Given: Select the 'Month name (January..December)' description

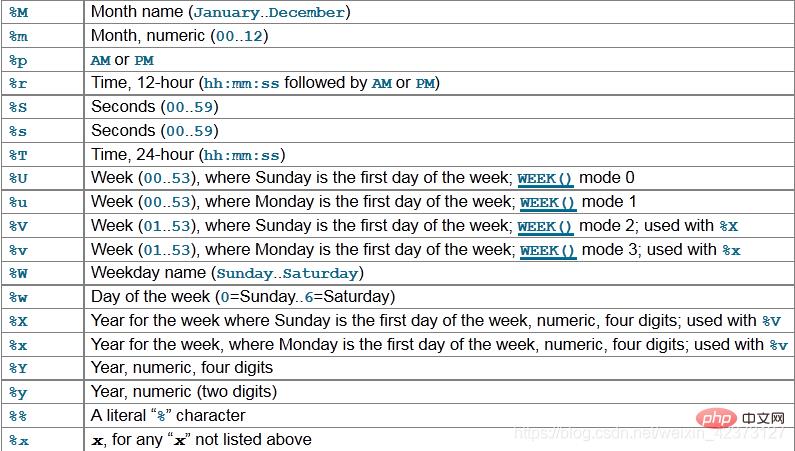Looking at the screenshot, I should pyautogui.click(x=220, y=13).
